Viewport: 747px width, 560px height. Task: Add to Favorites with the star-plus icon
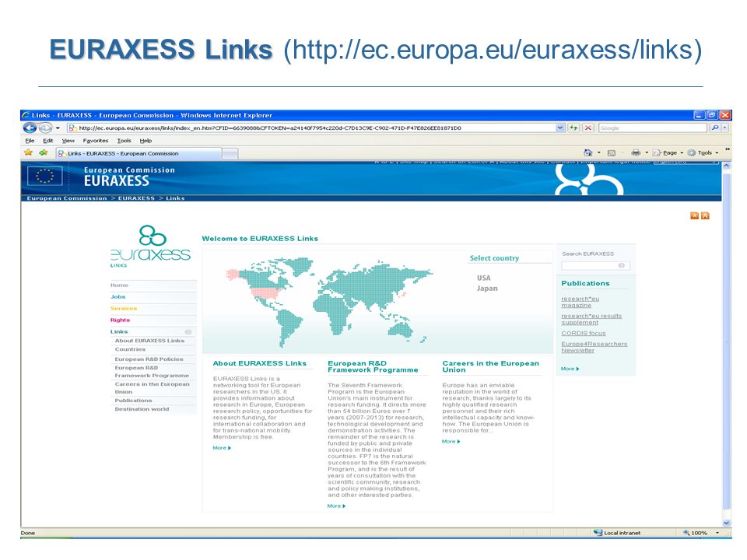click(44, 152)
